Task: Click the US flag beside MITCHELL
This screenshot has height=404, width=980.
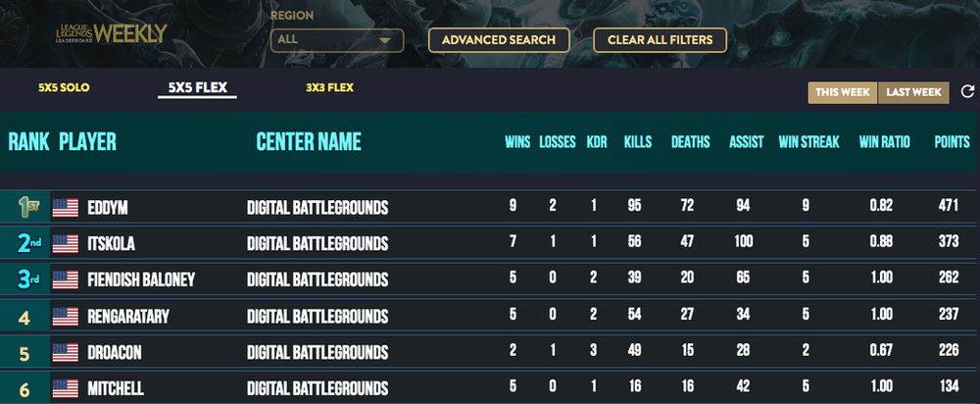Action: pos(65,388)
